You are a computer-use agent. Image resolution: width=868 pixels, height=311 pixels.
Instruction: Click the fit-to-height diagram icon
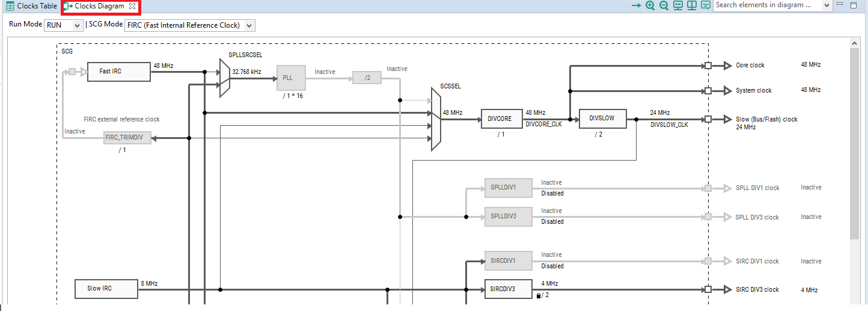tap(692, 5)
